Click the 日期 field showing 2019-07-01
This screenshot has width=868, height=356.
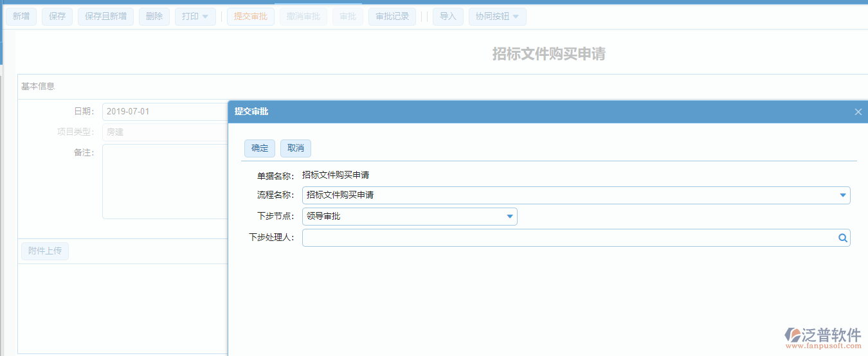coord(164,112)
